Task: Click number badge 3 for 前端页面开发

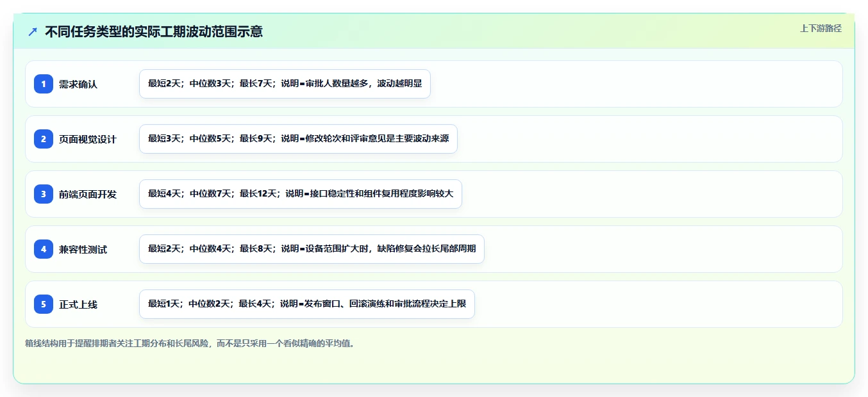Action: 44,194
